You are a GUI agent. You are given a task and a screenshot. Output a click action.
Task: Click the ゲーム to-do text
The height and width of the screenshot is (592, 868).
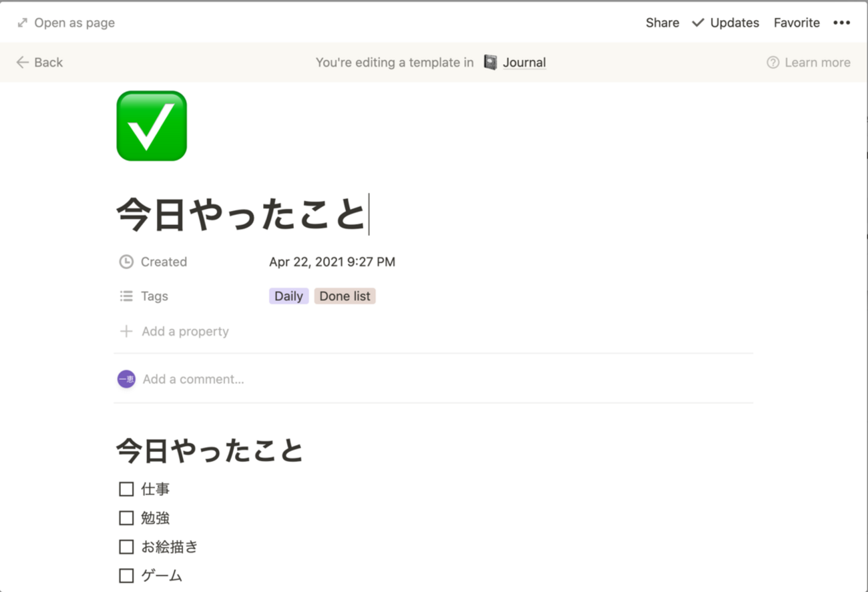coord(162,575)
